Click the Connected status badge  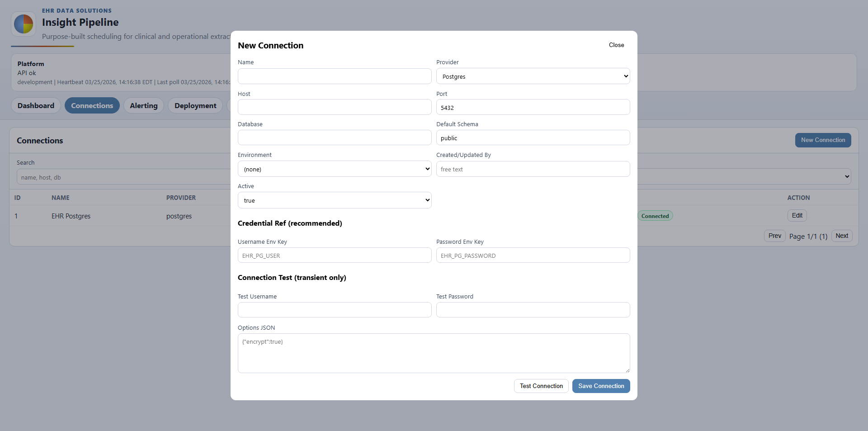655,216
